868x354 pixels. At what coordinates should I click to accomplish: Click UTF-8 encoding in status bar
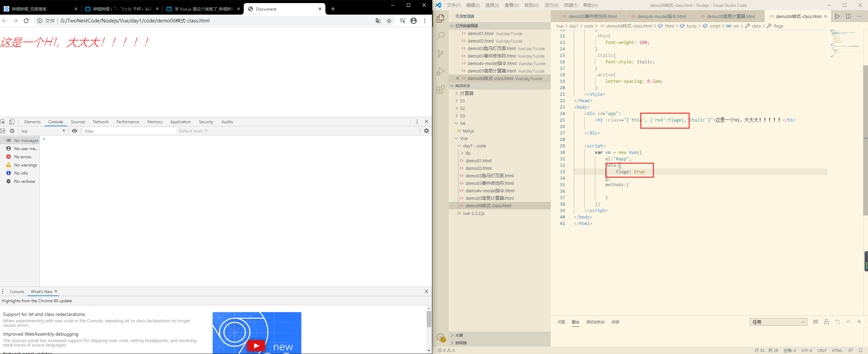807,350
